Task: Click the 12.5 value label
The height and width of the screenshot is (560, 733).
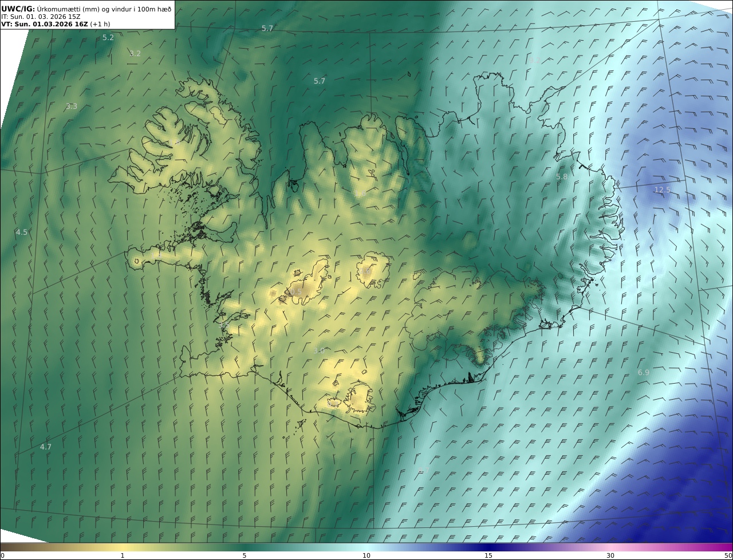Action: point(663,190)
